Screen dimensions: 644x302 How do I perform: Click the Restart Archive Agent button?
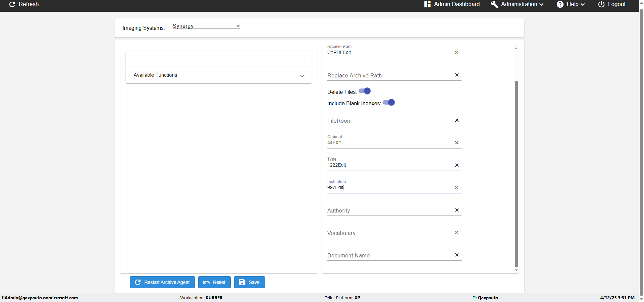[162, 282]
